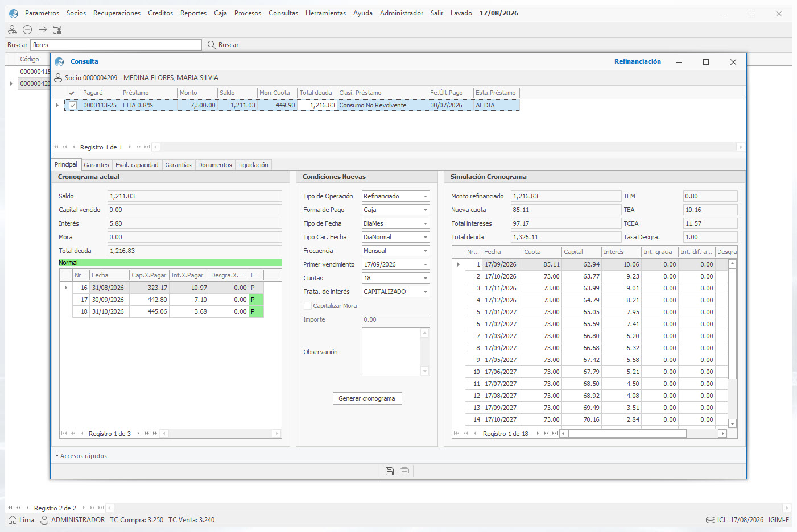Open the Recuperaciones menu

pos(117,13)
